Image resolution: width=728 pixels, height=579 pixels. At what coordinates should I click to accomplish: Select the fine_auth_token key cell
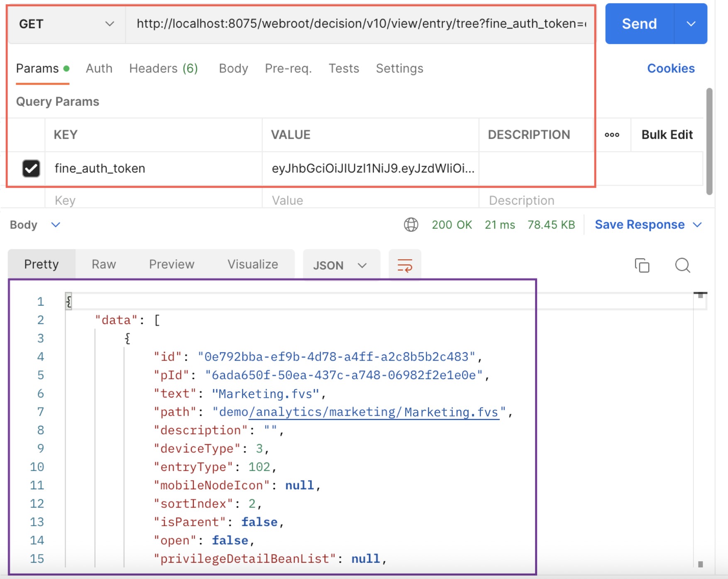(154, 168)
